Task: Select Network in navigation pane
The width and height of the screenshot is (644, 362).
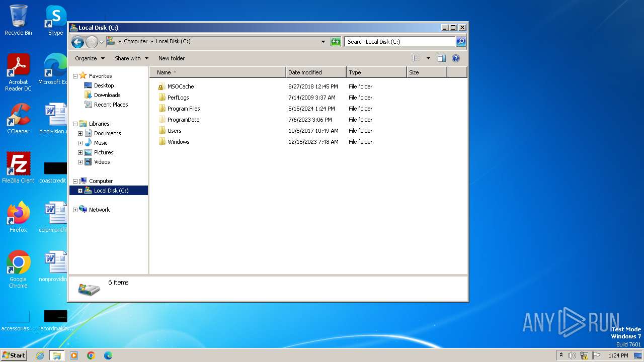Action: click(99, 210)
